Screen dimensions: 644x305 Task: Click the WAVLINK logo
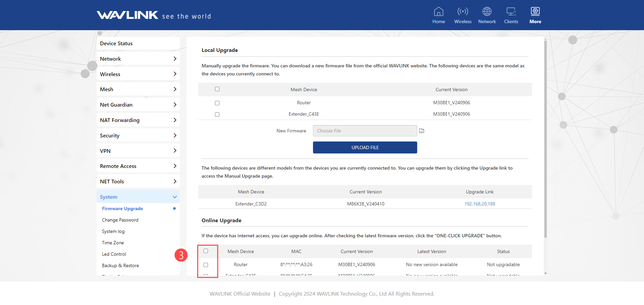click(127, 15)
